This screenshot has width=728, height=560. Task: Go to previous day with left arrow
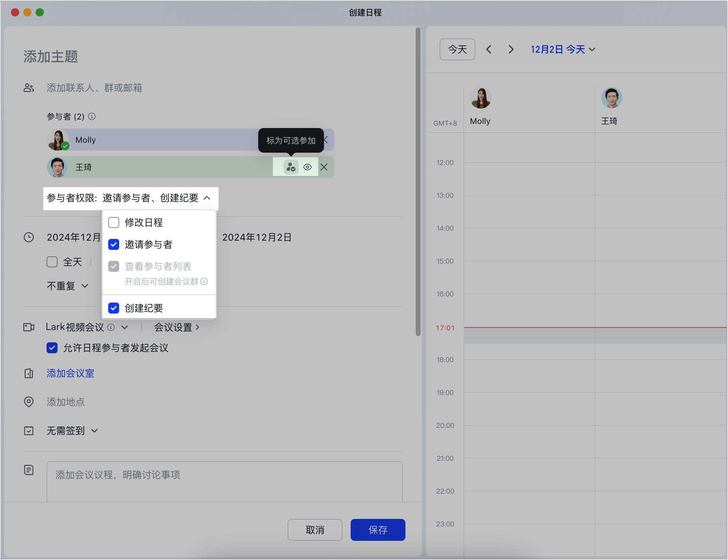(x=489, y=49)
